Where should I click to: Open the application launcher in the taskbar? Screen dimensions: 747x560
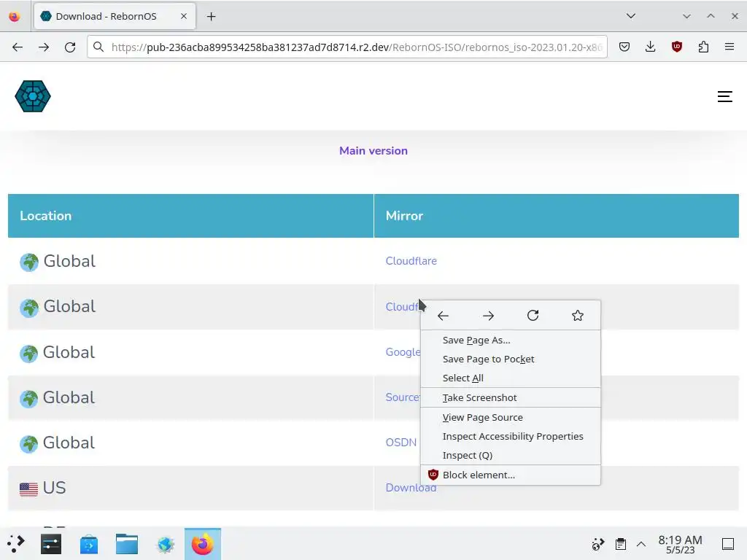pyautogui.click(x=16, y=544)
